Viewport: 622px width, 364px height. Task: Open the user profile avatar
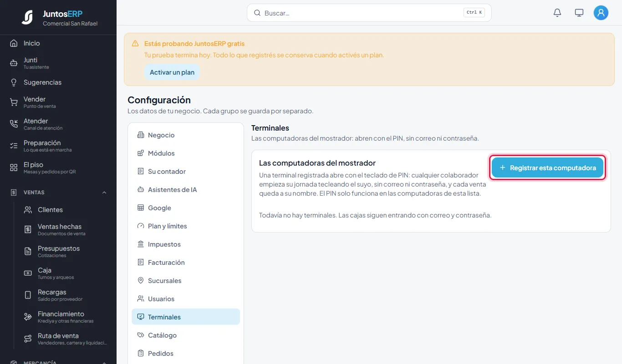click(x=601, y=13)
